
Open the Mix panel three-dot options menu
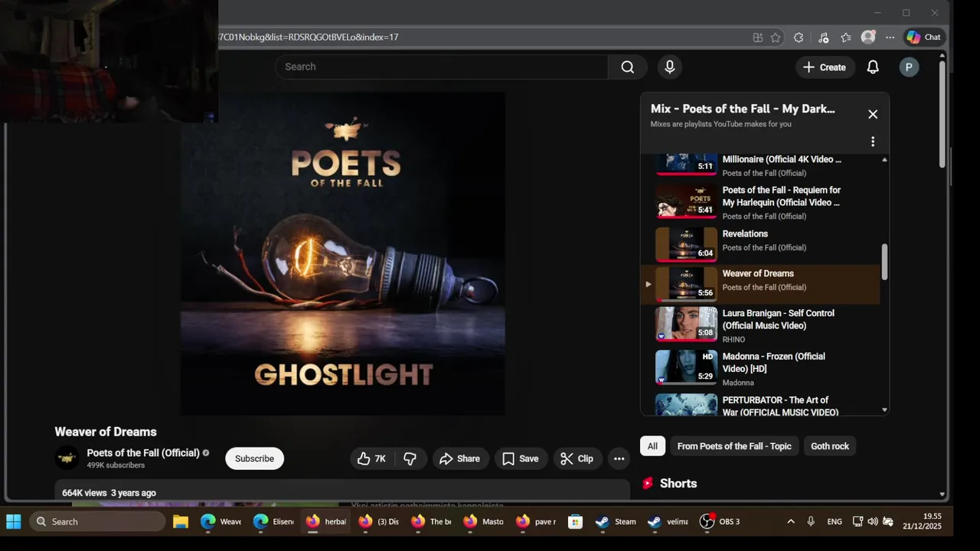pos(873,142)
